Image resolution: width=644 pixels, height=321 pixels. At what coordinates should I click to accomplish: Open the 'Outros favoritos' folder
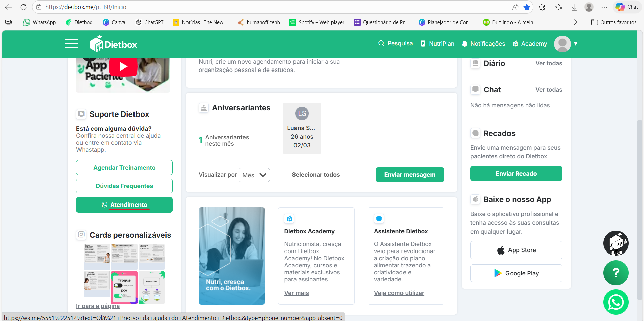[614, 22]
